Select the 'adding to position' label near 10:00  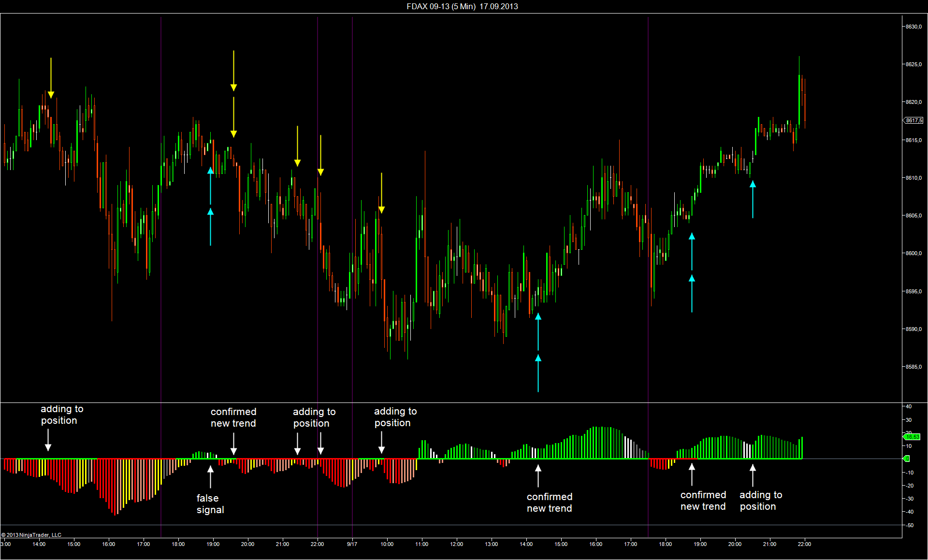coord(395,417)
